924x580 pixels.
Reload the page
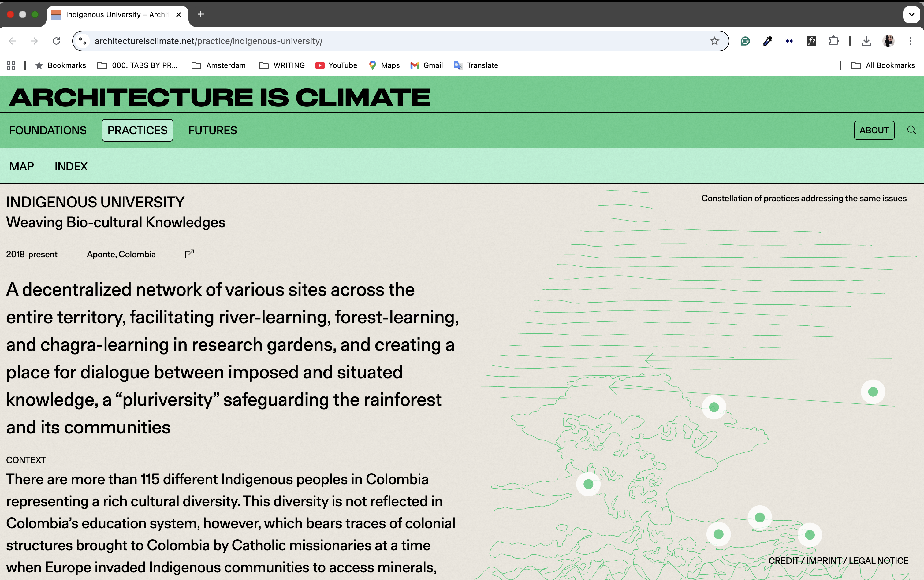(x=56, y=41)
